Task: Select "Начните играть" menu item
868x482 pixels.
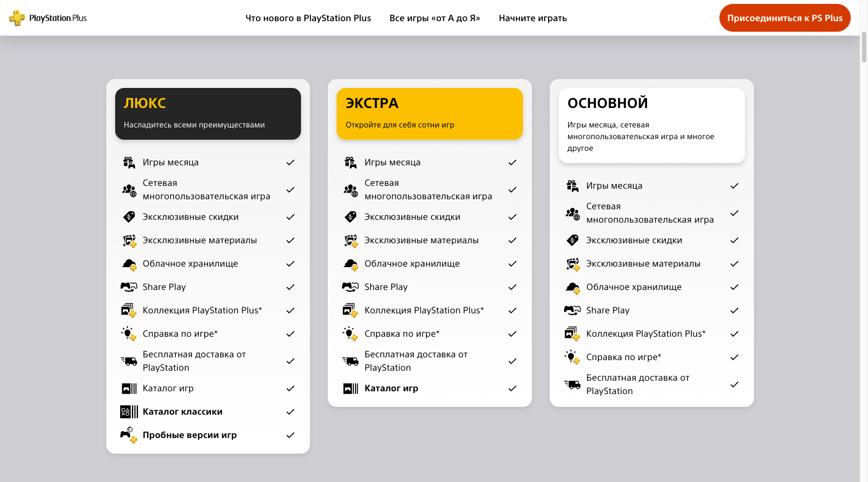Action: point(532,18)
